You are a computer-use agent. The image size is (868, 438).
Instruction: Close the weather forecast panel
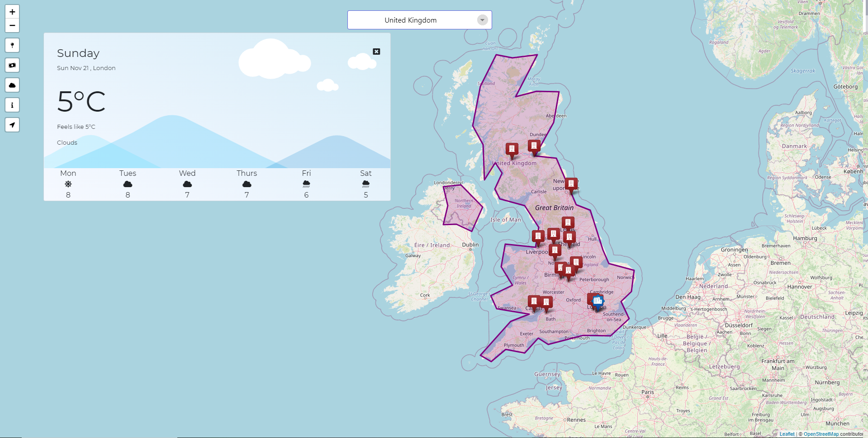click(x=376, y=52)
